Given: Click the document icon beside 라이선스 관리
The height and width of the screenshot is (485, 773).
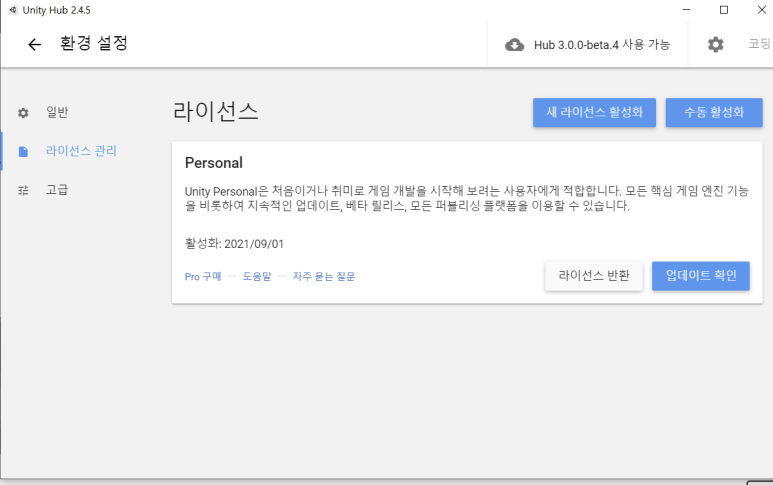Looking at the screenshot, I should pos(23,151).
